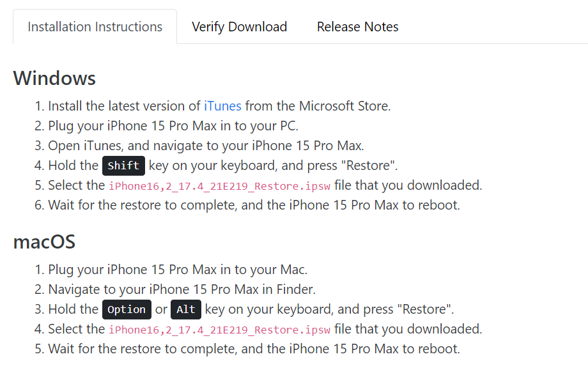Select the Installation Instructions tab
Image resolution: width=588 pixels, height=368 pixels.
(x=95, y=27)
